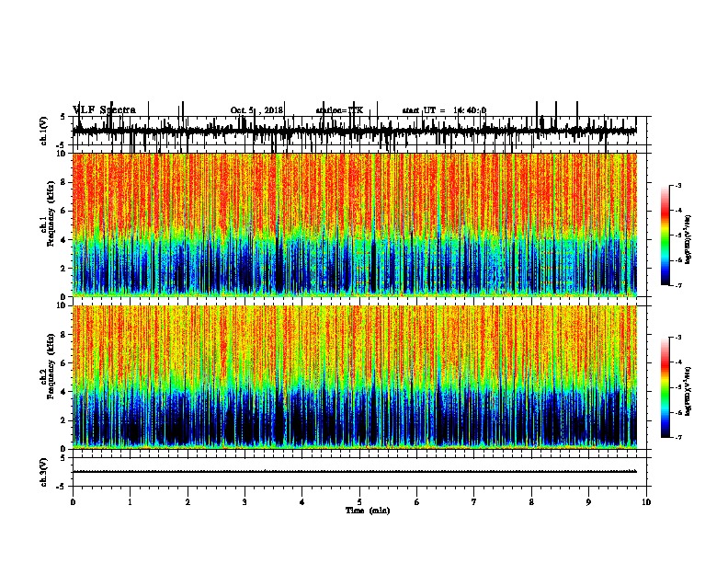Click the ch.2 color bar log(PSD) label
This screenshot has height=563, width=728.
click(688, 392)
